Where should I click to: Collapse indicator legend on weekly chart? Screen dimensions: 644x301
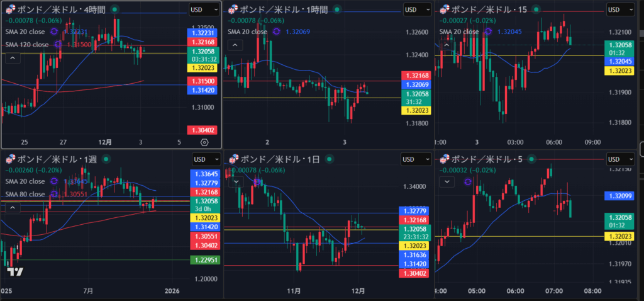12,205
